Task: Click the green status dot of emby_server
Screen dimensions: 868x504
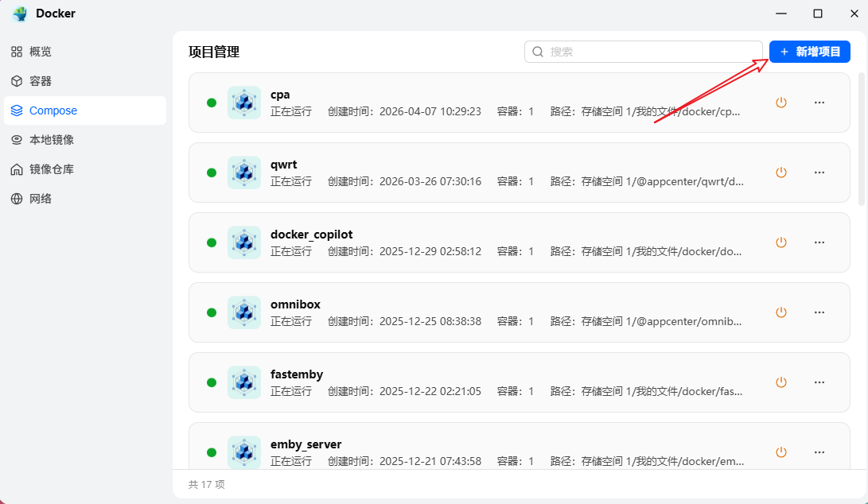Action: tap(212, 452)
